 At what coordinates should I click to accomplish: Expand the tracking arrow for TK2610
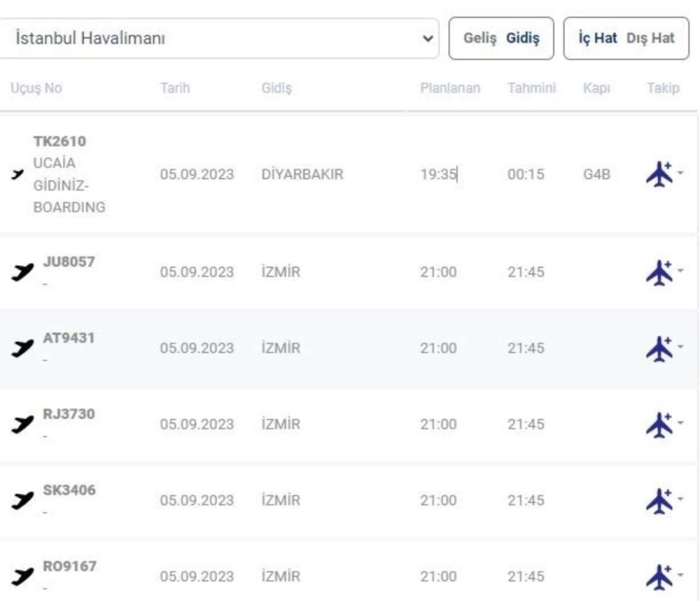680,173
